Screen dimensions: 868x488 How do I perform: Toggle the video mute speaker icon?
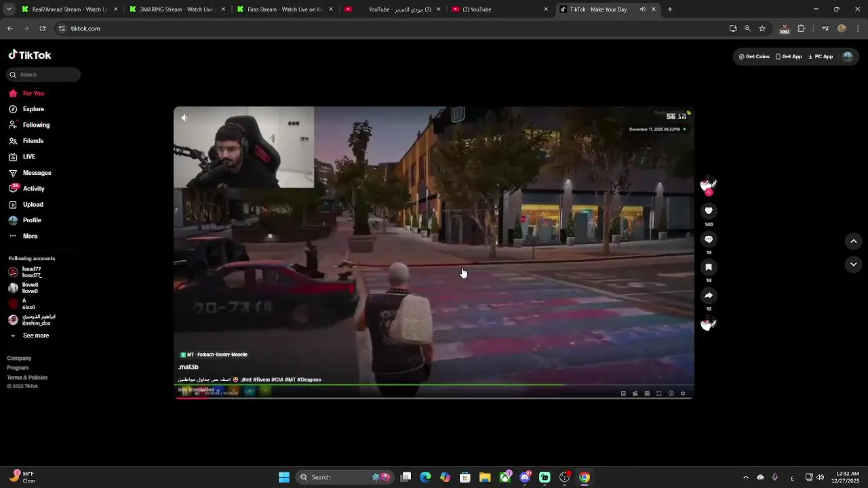pos(184,118)
